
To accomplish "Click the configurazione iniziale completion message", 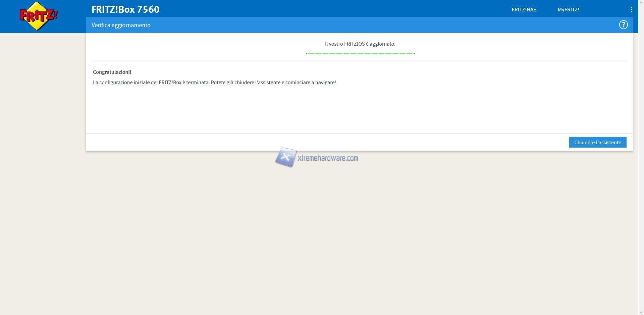I will click(214, 83).
